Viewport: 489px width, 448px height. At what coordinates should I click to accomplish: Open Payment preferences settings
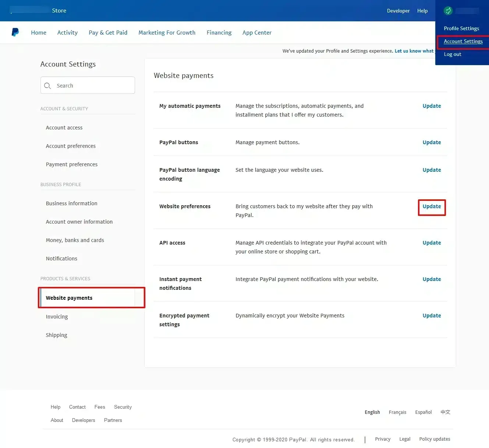pyautogui.click(x=72, y=164)
